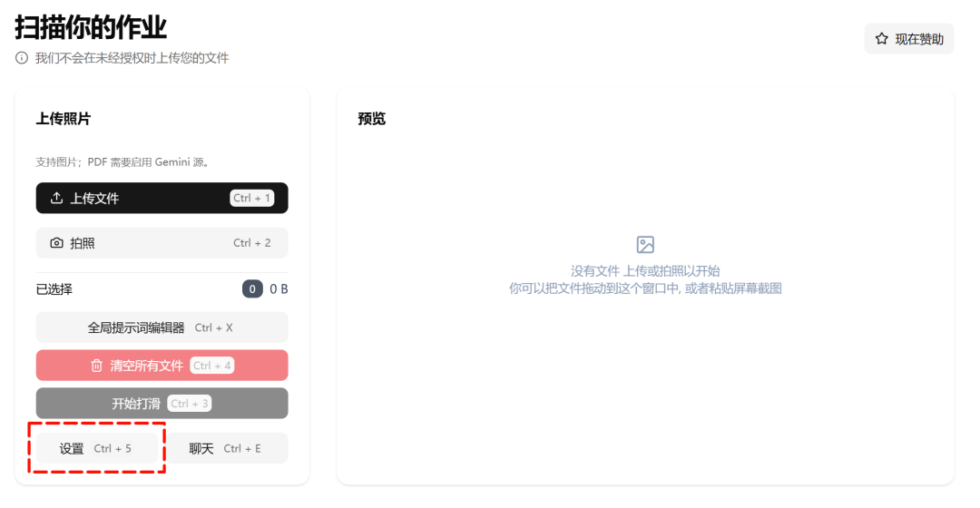
Task: Click the trash can icon on 清空所有文件
Action: [96, 366]
